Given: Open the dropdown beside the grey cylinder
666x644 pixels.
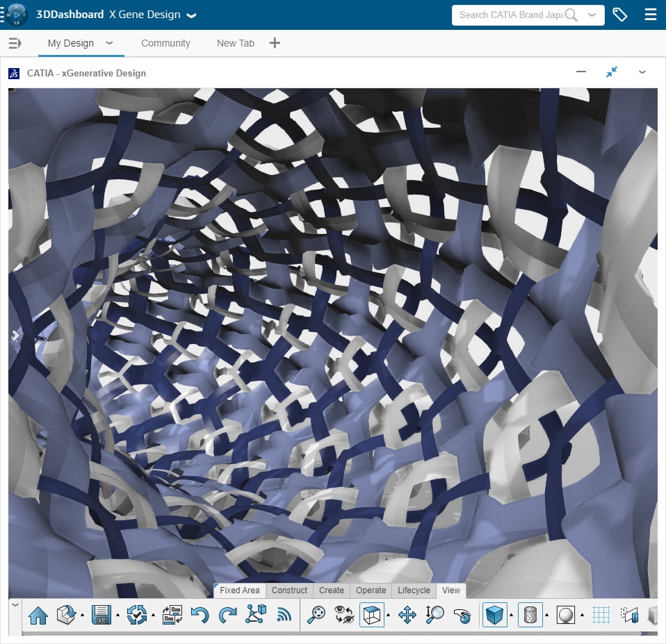Looking at the screenshot, I should 546,615.
